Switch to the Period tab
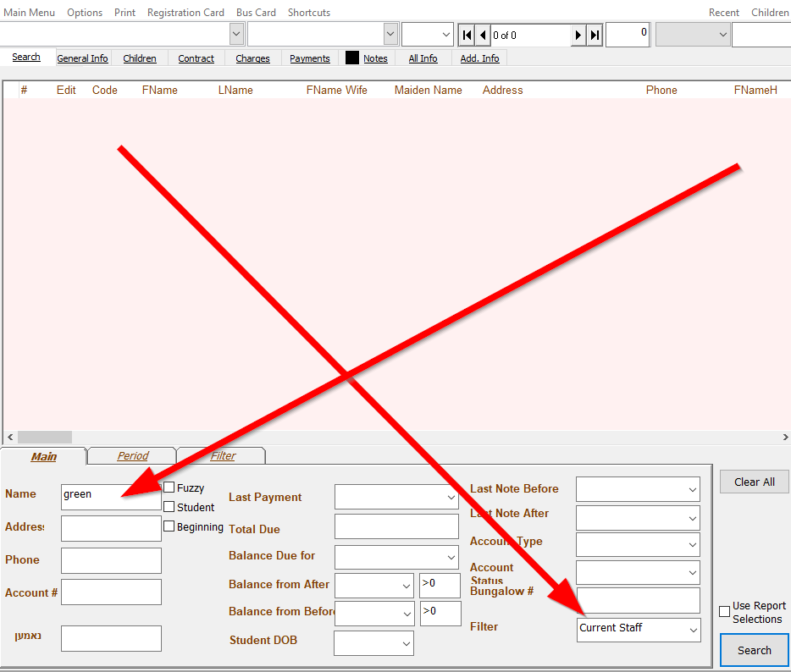The height and width of the screenshot is (672, 791). (x=132, y=456)
